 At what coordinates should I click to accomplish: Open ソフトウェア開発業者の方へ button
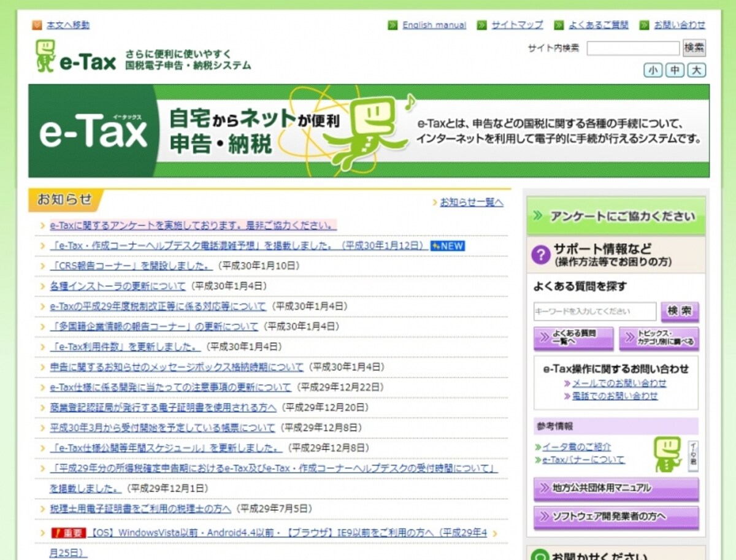click(x=616, y=516)
